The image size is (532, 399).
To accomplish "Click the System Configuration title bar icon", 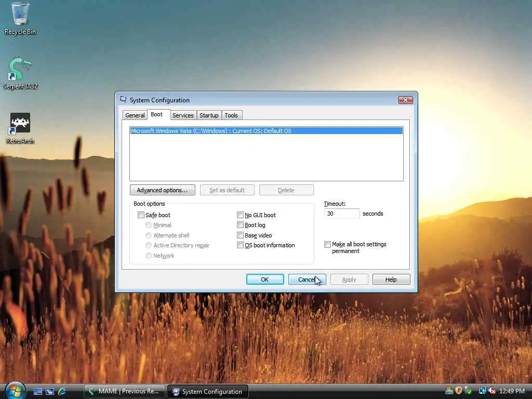I will coord(123,99).
